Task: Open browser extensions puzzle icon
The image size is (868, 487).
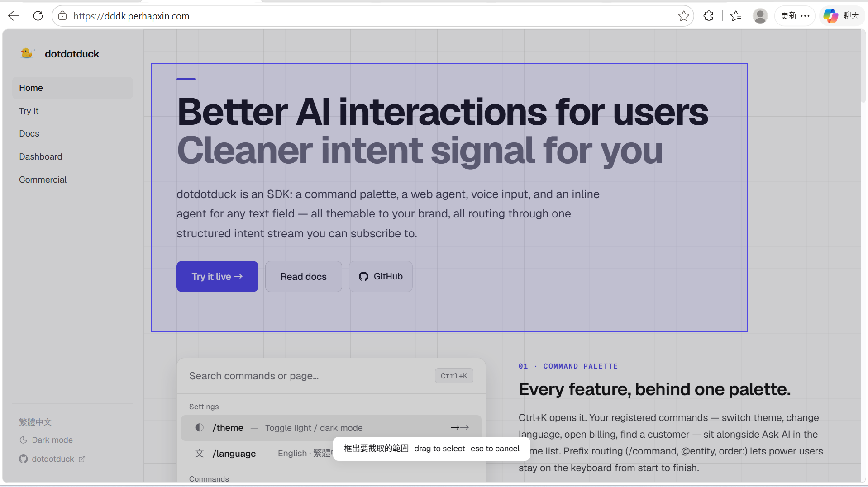Action: click(709, 16)
